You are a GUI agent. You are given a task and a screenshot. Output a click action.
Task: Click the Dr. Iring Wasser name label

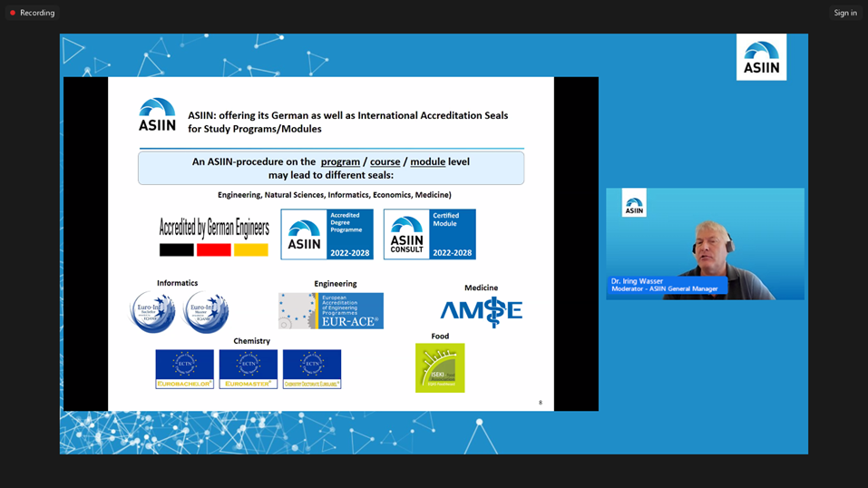pyautogui.click(x=667, y=285)
